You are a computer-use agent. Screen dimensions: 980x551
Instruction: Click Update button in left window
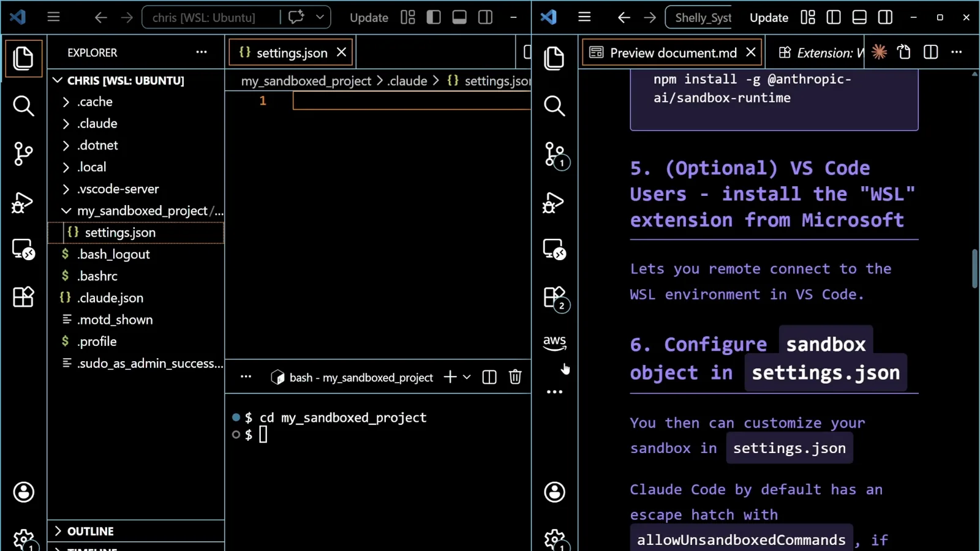369,18
